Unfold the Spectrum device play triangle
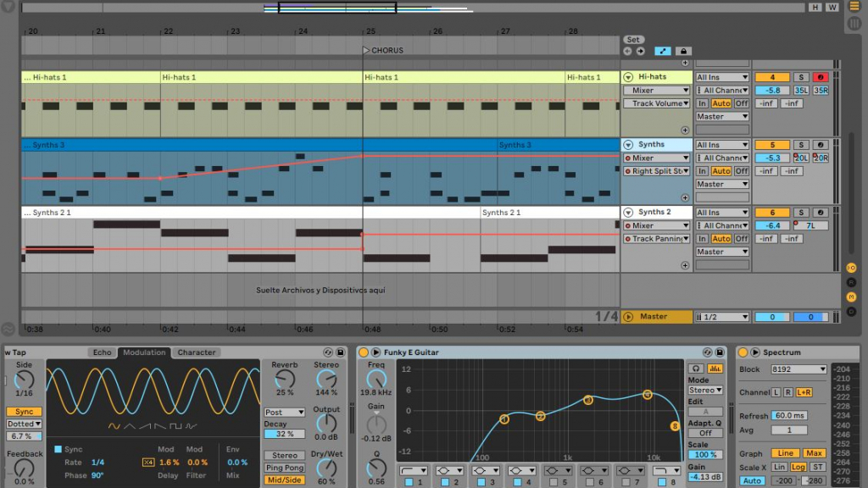The image size is (868, 488). pyautogui.click(x=755, y=352)
